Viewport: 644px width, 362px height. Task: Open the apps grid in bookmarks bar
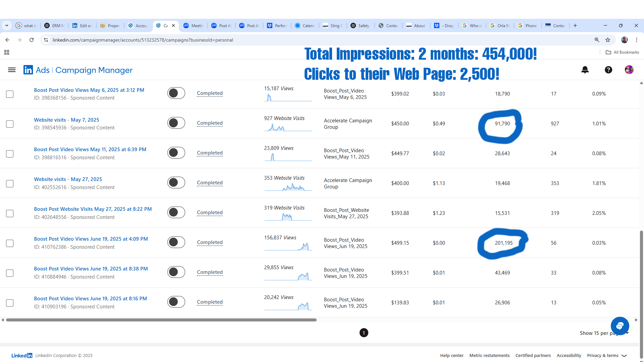[x=7, y=52]
